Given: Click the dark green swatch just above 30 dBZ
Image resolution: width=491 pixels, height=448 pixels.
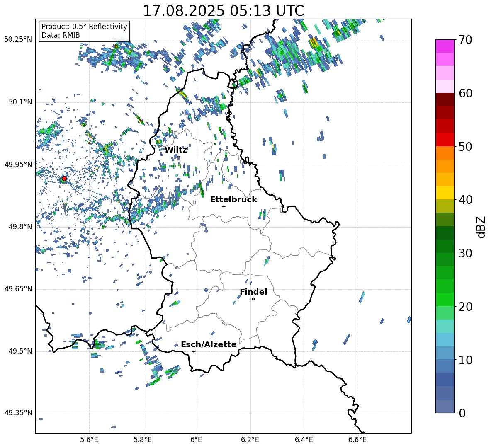Looking at the screenshot, I should 445,246.
